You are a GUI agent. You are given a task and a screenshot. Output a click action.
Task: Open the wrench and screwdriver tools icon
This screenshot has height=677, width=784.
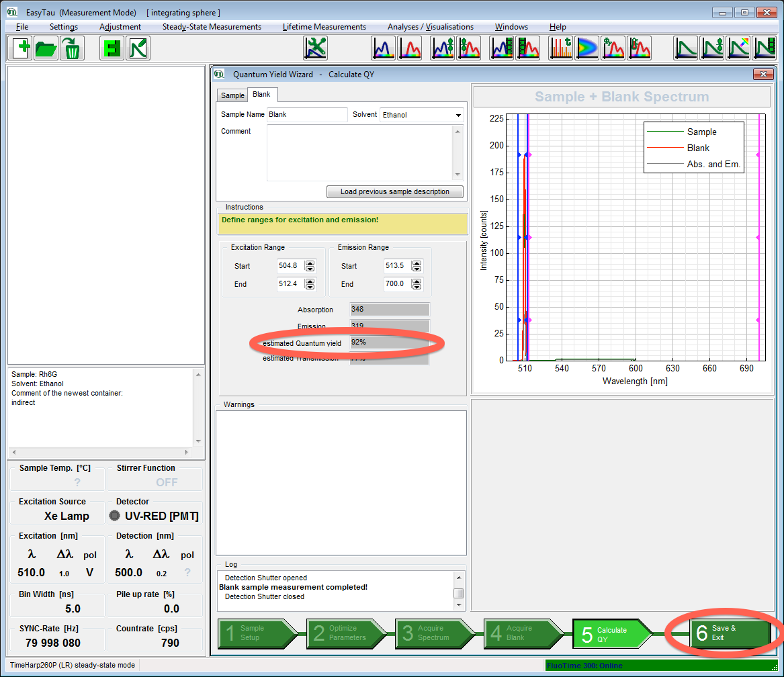click(315, 48)
